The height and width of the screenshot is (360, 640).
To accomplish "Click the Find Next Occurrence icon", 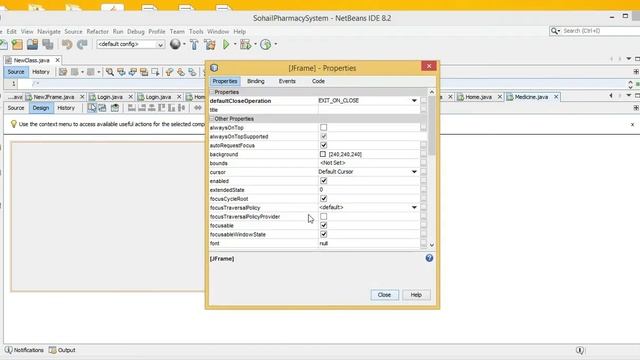I will click(133, 72).
